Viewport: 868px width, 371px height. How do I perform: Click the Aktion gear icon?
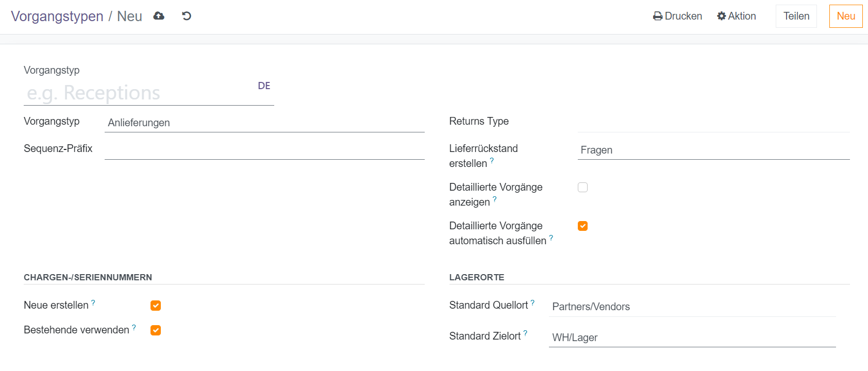point(722,16)
